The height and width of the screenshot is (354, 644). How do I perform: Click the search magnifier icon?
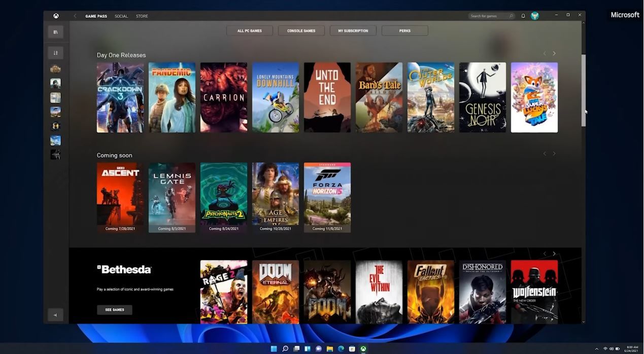511,16
